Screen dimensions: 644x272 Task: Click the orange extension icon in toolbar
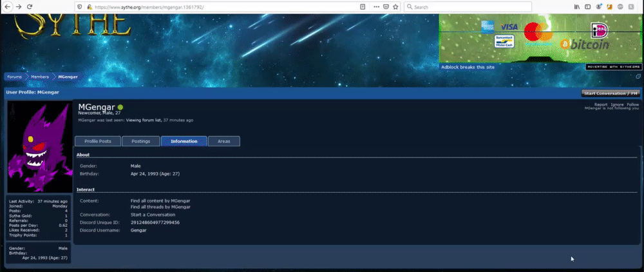[x=610, y=6]
